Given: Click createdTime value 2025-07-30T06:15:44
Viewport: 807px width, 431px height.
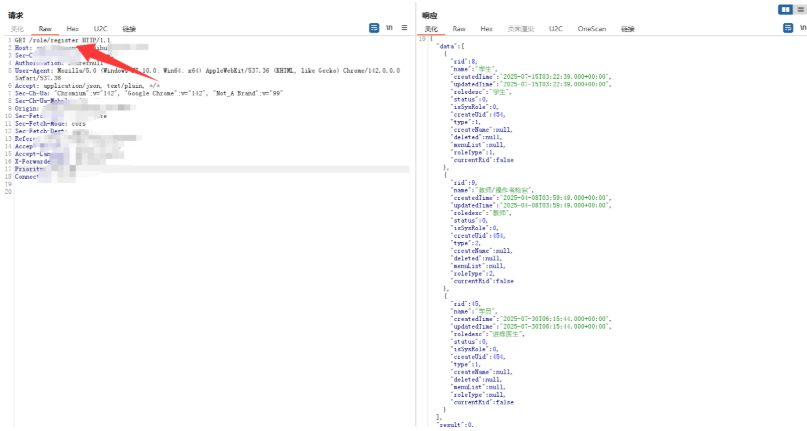Looking at the screenshot, I should tap(554, 319).
